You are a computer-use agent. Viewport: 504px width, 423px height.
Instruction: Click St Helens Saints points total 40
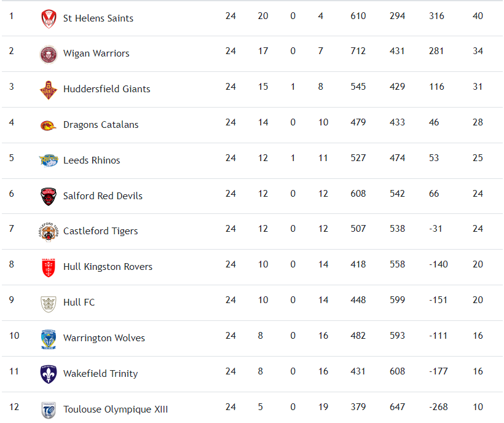click(x=478, y=16)
